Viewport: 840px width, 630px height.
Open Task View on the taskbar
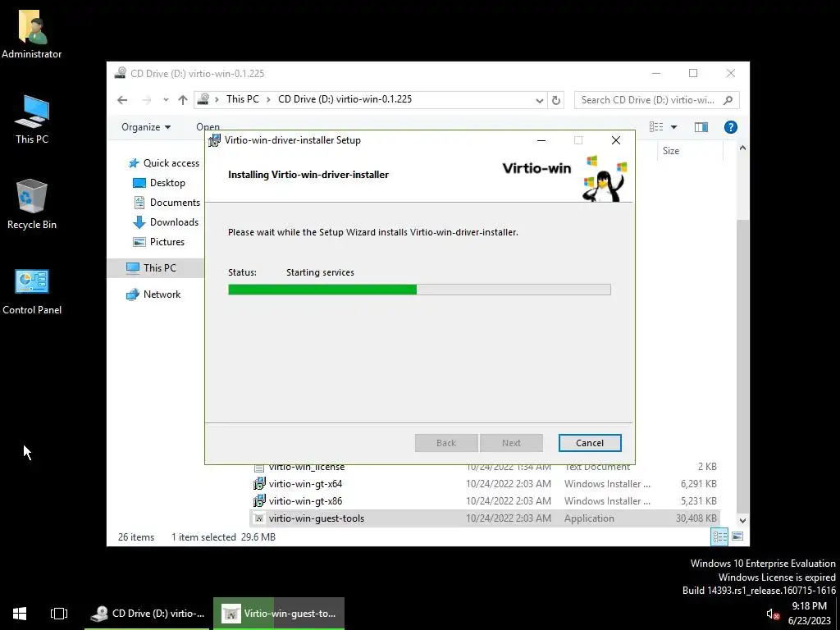59,614
